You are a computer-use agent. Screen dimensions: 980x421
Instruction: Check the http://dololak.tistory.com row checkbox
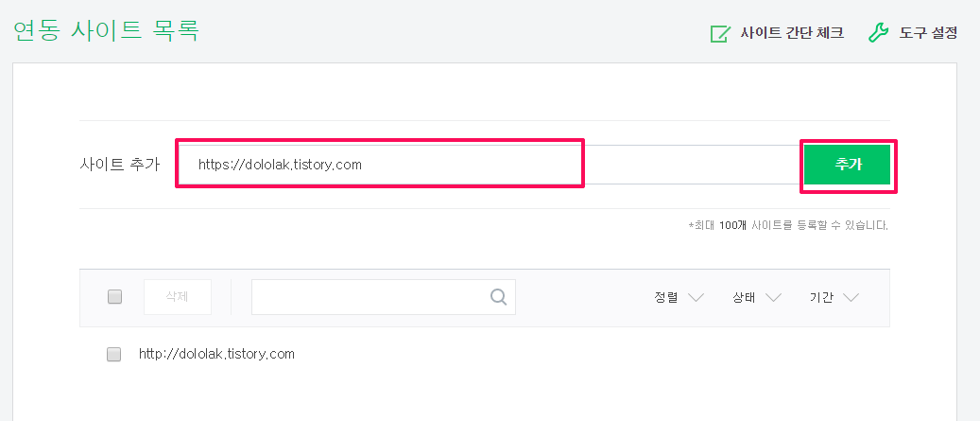coord(113,355)
